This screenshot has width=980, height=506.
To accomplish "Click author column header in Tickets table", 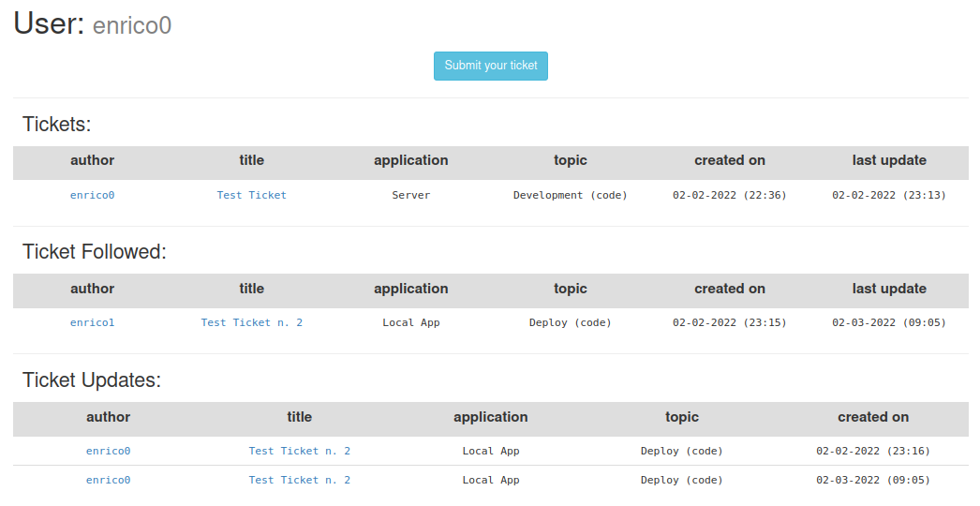I will (x=93, y=160).
